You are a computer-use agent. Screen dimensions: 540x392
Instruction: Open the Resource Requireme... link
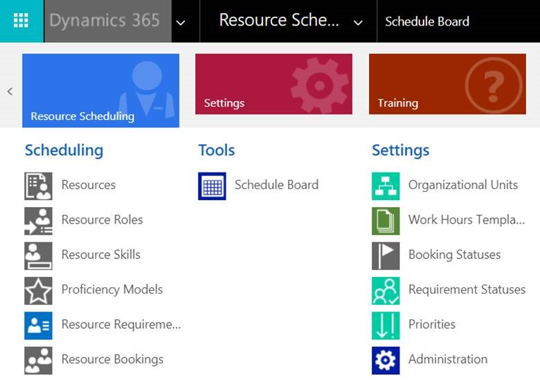[x=121, y=325]
